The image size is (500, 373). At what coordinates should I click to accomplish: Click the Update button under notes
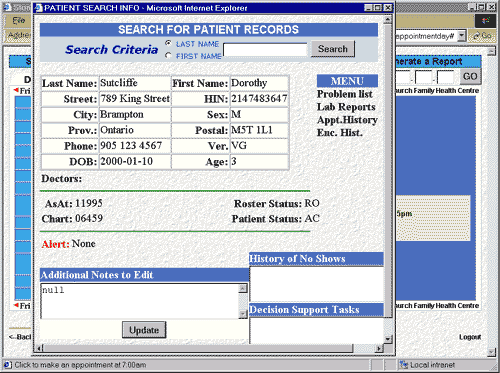(144, 330)
